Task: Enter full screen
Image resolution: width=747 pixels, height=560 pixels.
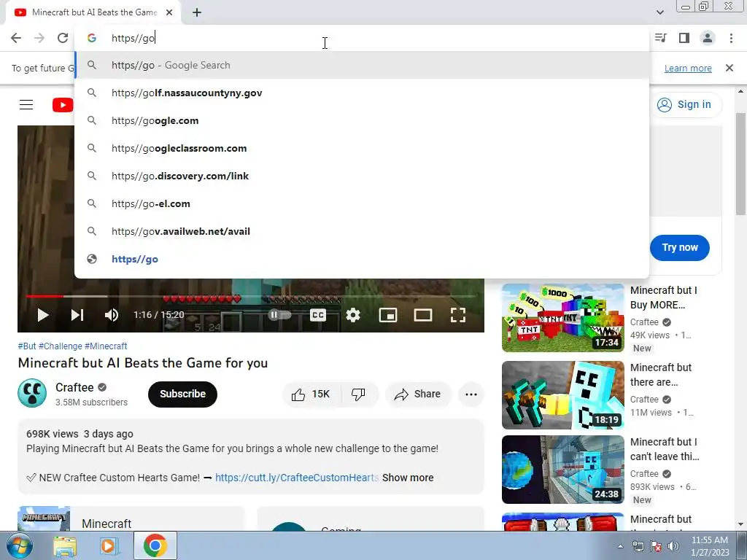Action: (458, 315)
